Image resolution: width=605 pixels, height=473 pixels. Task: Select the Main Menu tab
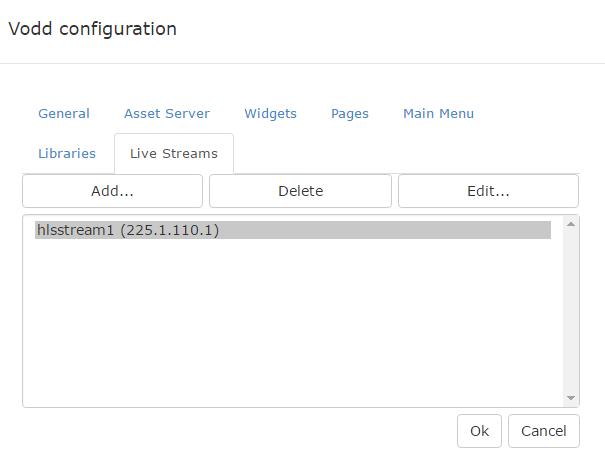[438, 114]
